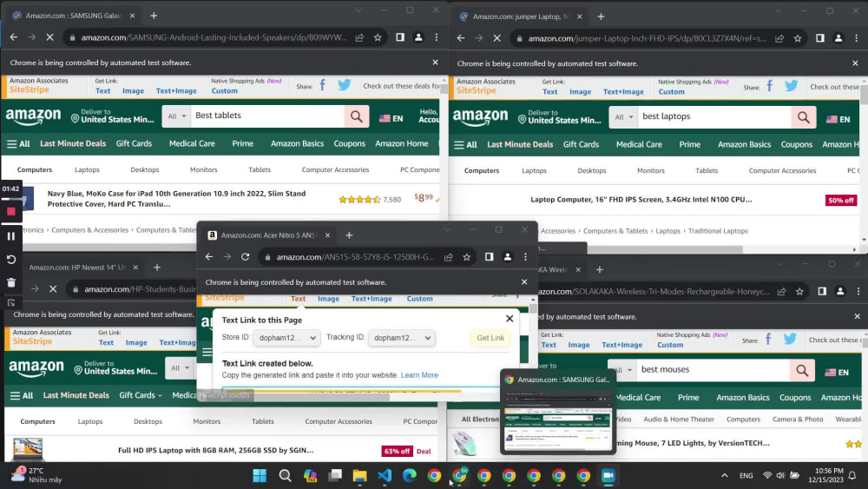Switch to Amazon.com: jumper Laptop tab
Viewport: 868px width, 489px height.
click(x=520, y=17)
